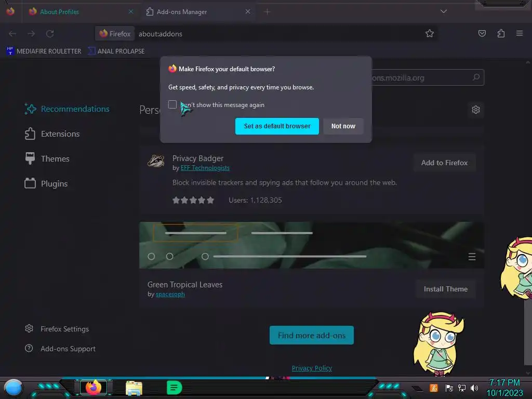Open the Firefox hamburger application menu

(520, 33)
